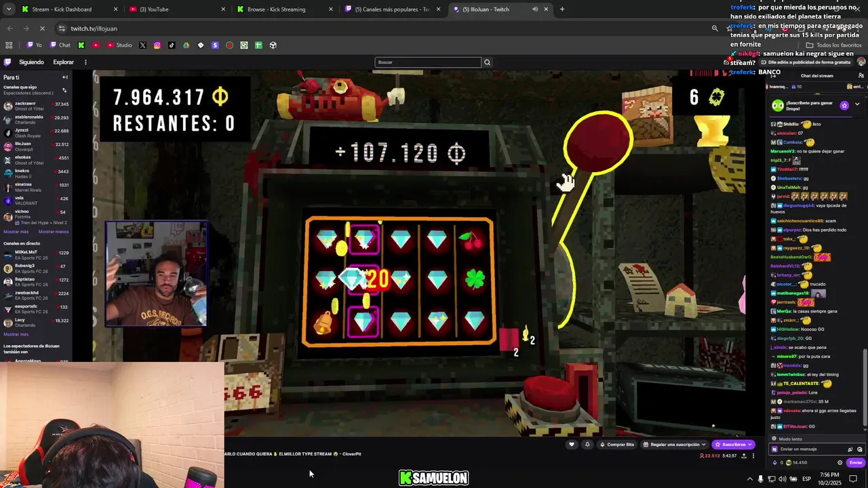Open elxokas channel in sidebar

tap(36, 159)
